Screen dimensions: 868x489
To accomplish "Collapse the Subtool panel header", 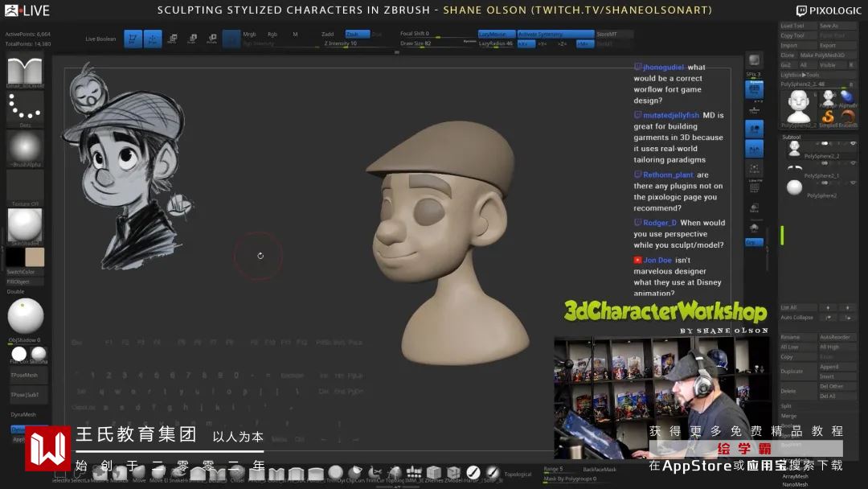I will tap(792, 137).
